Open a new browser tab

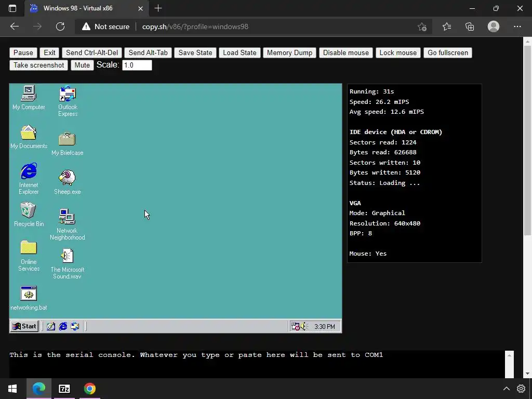coord(158,8)
